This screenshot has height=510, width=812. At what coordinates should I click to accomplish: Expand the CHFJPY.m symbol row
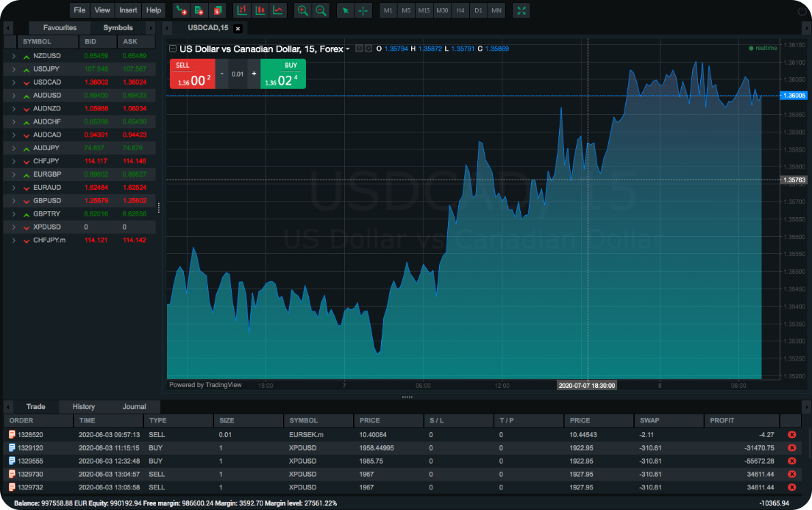click(13, 241)
